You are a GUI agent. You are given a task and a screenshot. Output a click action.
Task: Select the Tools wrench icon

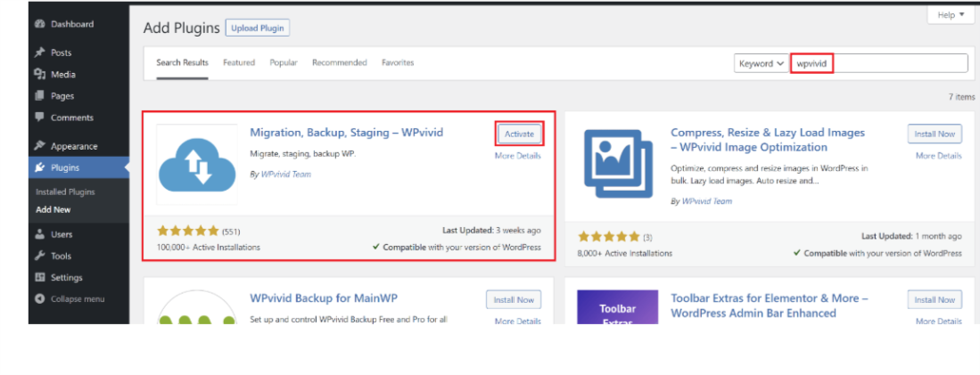pos(40,256)
